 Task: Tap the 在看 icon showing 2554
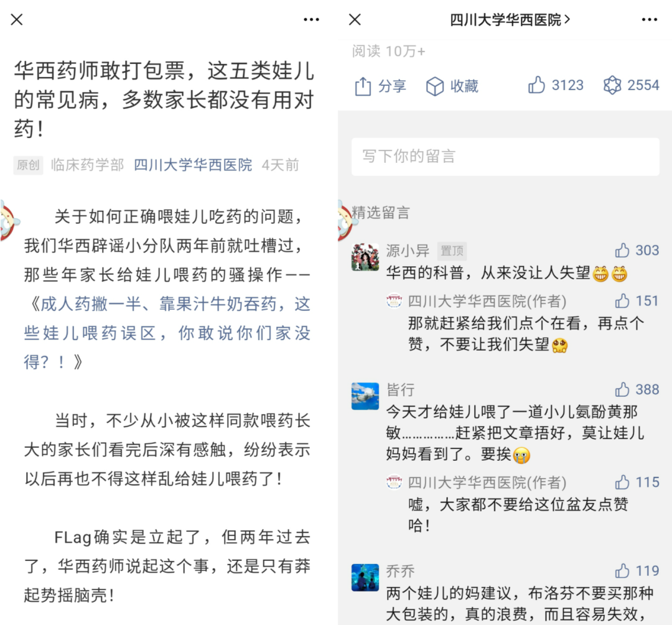[612, 85]
